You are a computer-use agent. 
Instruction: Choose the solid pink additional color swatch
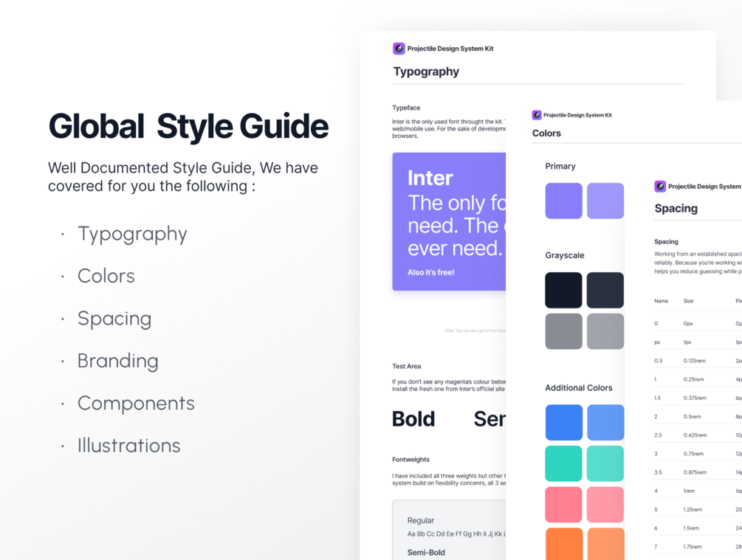[563, 505]
